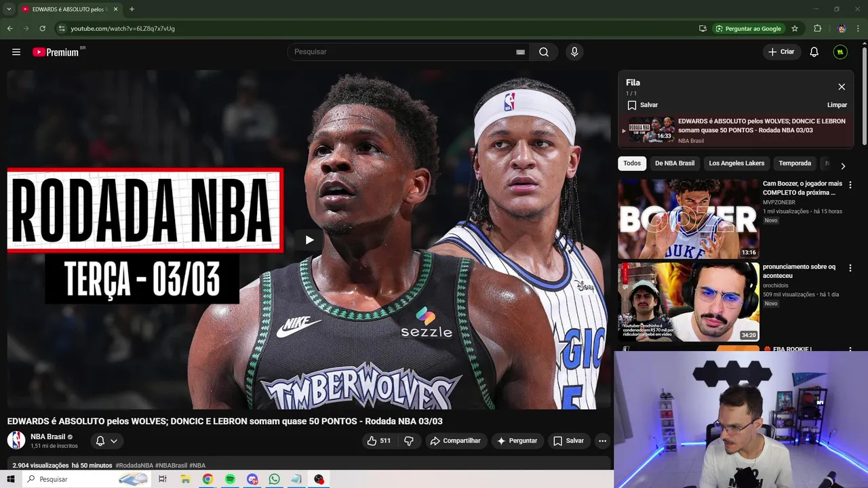Open pronunciamento sobre oq aconteceu thumbnail
Screen dimensions: 868x488
[688, 302]
